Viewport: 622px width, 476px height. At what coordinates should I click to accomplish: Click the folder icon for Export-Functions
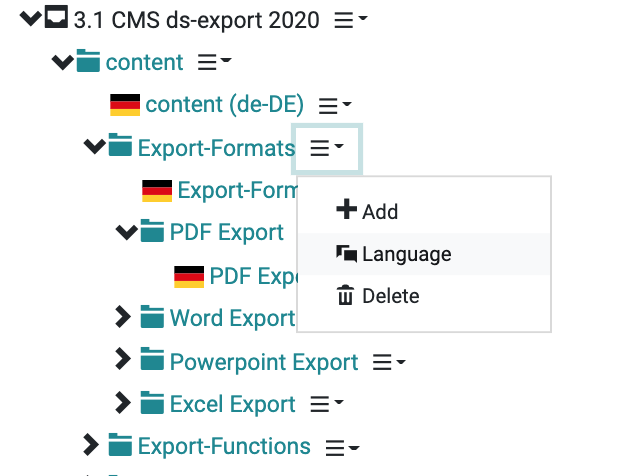(120, 445)
